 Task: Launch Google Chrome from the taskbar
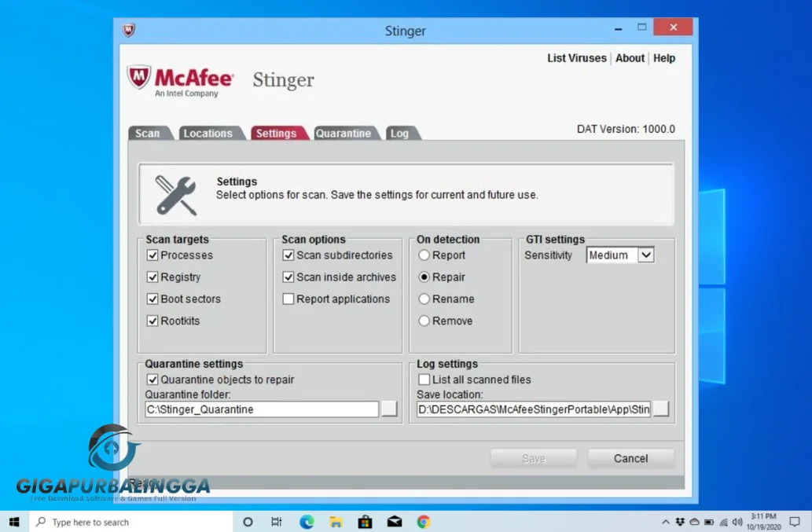(424, 522)
